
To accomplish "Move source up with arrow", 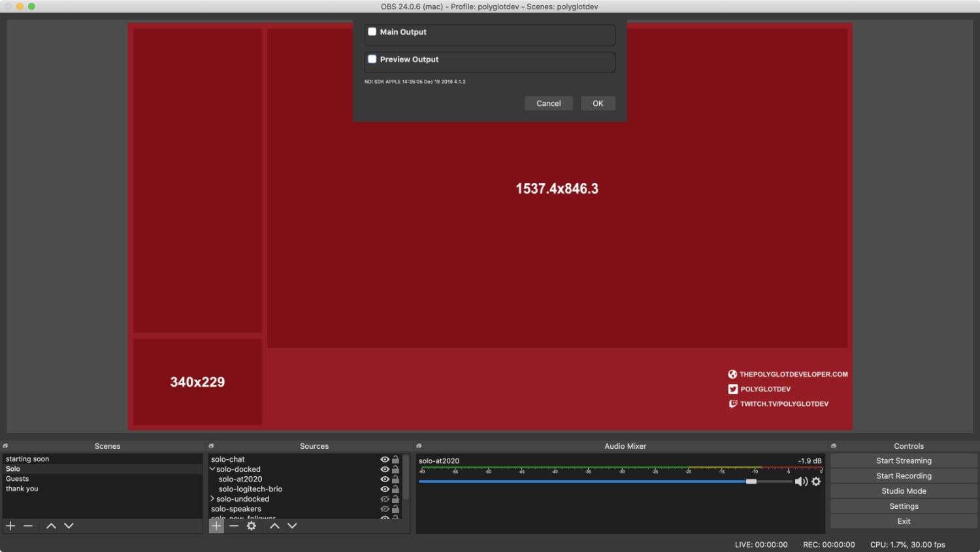I will (274, 526).
